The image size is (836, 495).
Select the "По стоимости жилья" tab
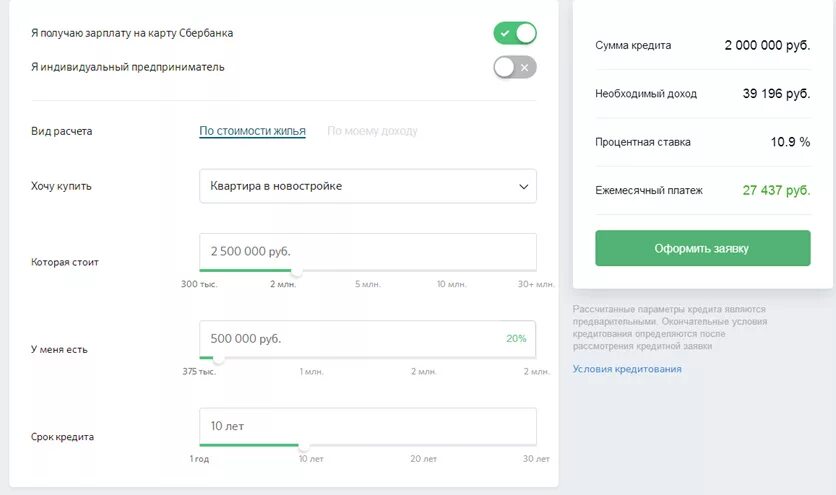point(252,131)
